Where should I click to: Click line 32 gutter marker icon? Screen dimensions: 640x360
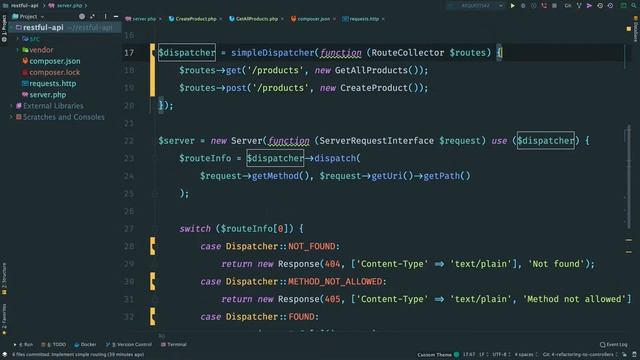pos(152,317)
